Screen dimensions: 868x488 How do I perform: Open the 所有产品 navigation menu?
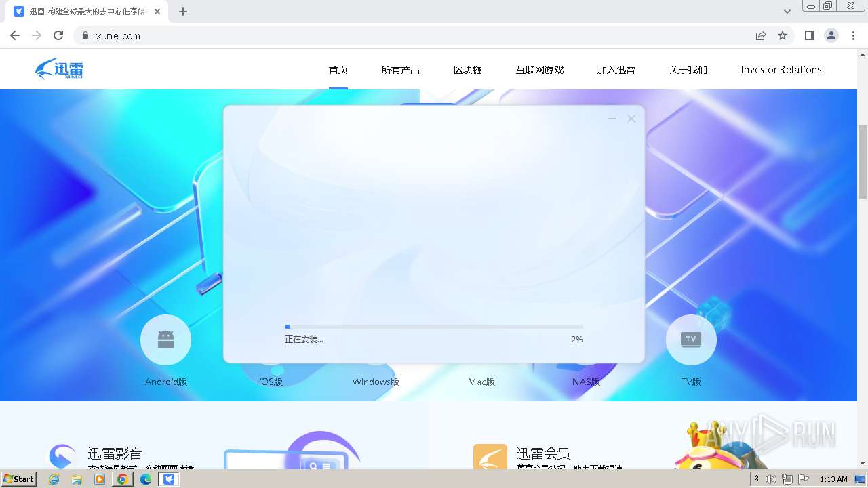tap(400, 70)
